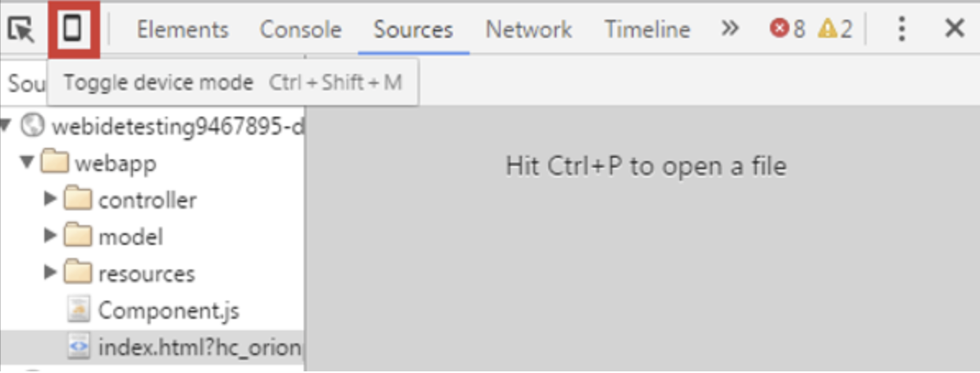This screenshot has width=980, height=373.
Task: Go to the Timeline tab
Action: point(647,30)
